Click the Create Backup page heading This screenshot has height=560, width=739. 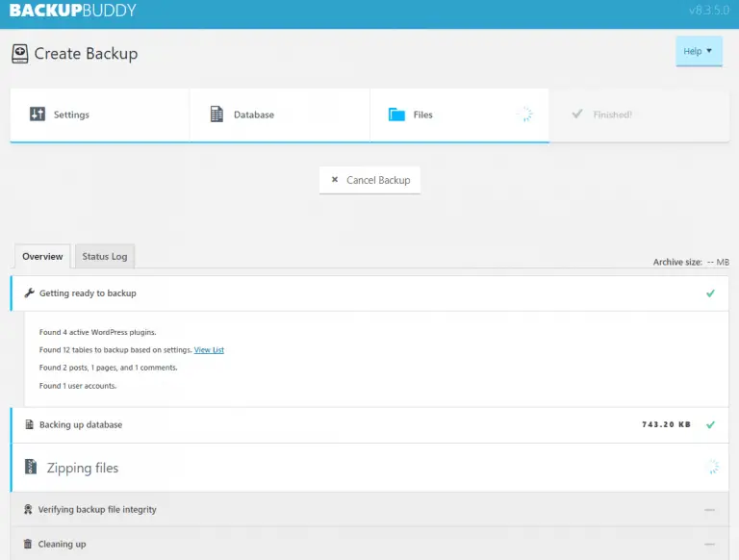(x=86, y=54)
